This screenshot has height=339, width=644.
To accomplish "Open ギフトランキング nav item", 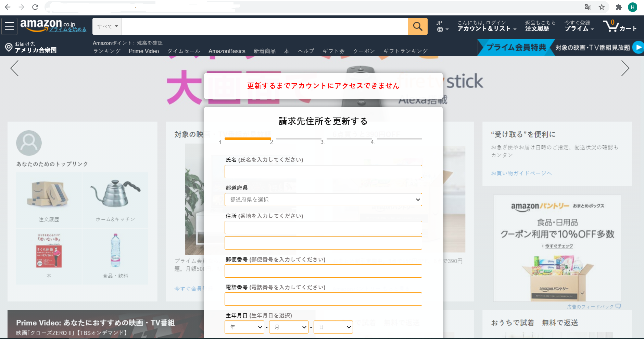I will pos(406,51).
